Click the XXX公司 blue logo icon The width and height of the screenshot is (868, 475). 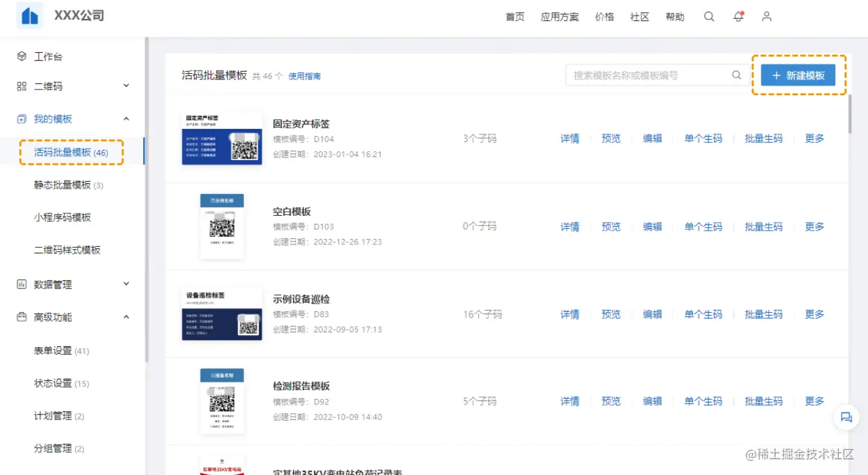coord(30,16)
